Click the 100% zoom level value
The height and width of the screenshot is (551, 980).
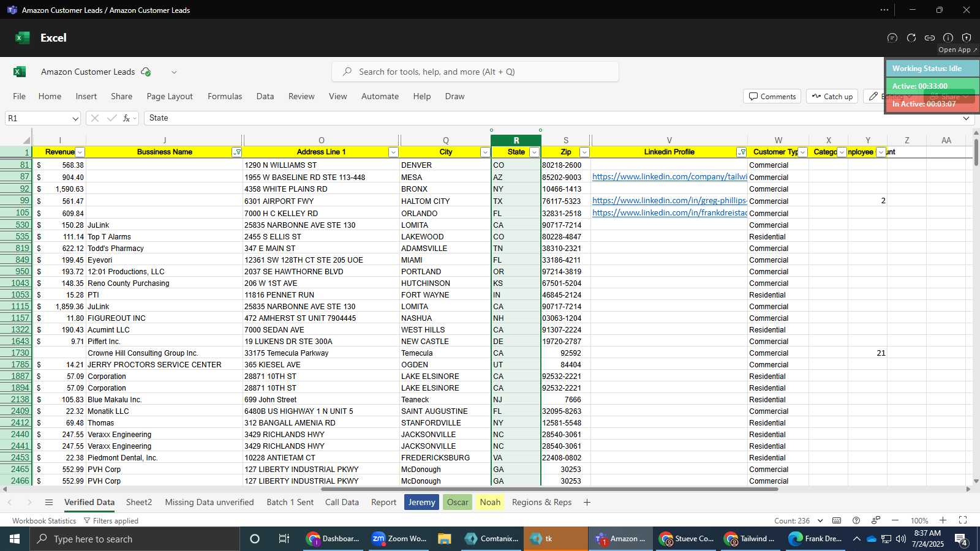tap(919, 521)
